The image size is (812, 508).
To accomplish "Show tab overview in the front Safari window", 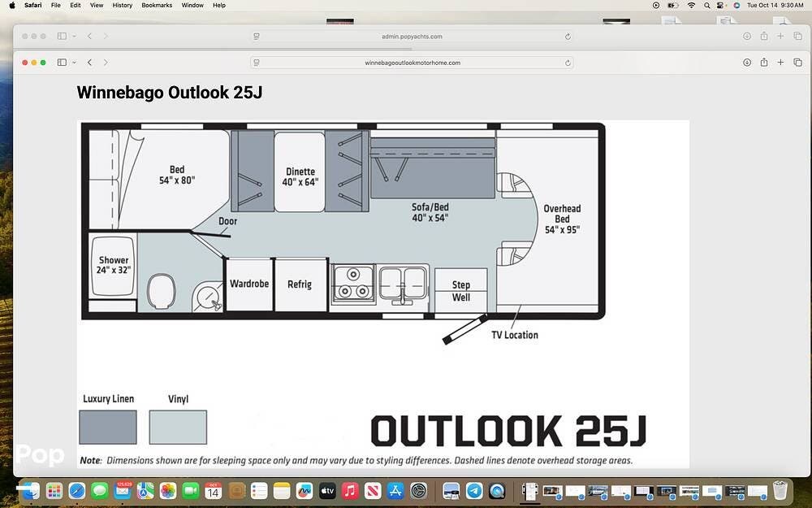I will coord(798,63).
